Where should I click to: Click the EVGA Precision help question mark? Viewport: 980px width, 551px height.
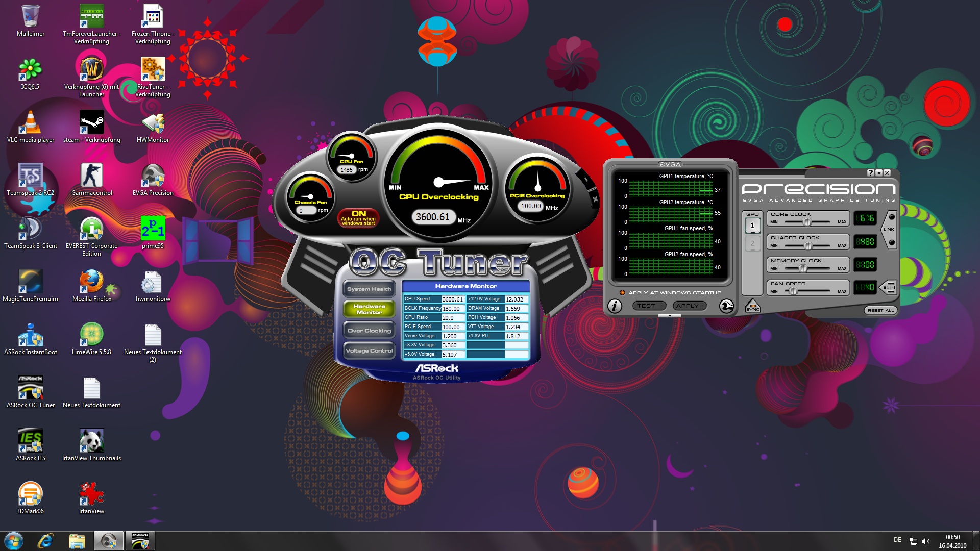pyautogui.click(x=871, y=173)
